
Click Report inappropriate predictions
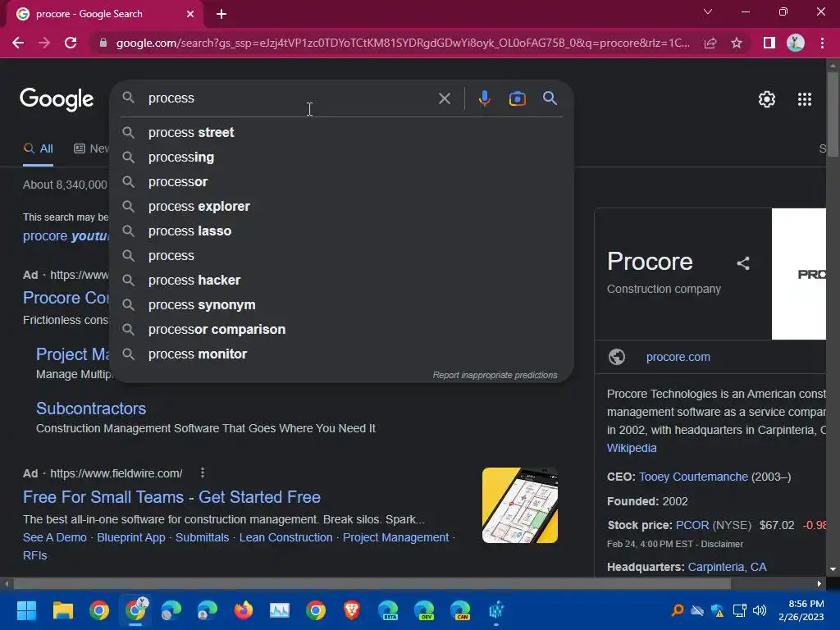coord(495,375)
